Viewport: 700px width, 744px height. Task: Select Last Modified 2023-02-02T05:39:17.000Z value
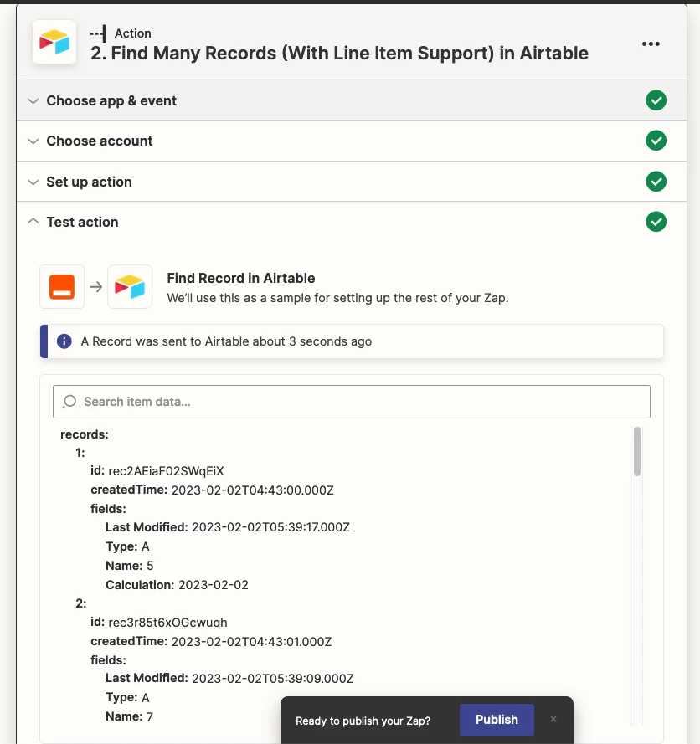point(270,527)
